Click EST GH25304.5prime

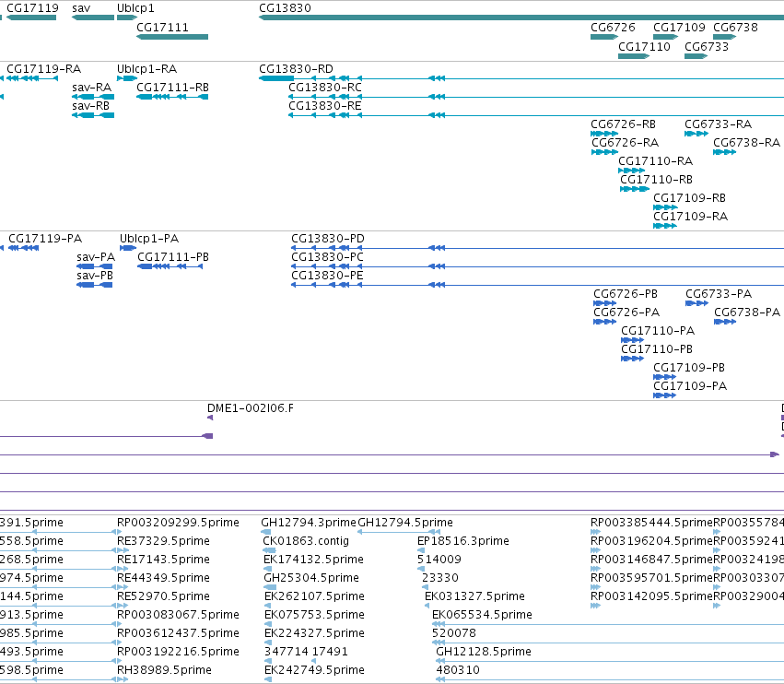(x=311, y=578)
